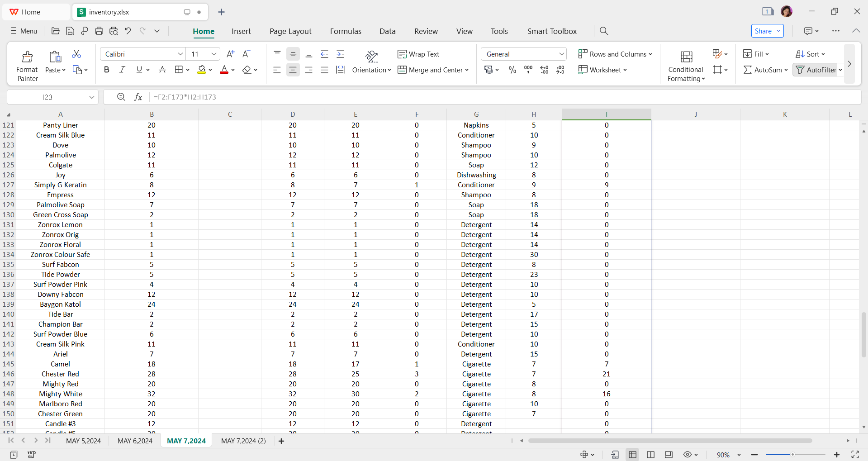The image size is (868, 461).
Task: Toggle center horizontal alignment
Action: coord(293,70)
